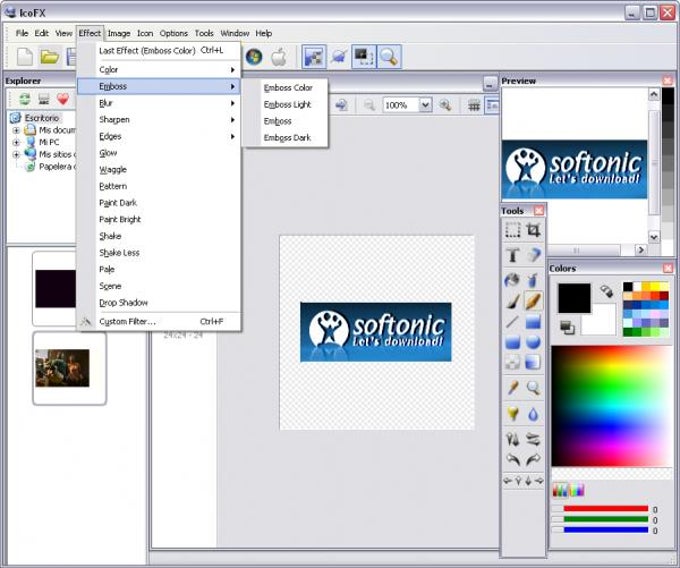Screen dimensions: 680x568
Task: Click the Preview panel scroll down arrow
Action: [x=654, y=237]
